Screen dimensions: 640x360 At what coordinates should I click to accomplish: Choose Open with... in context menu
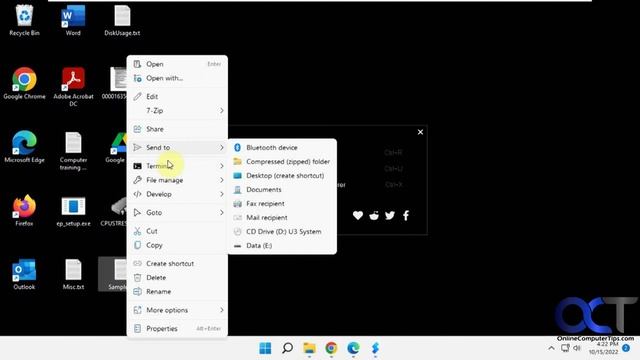(x=177, y=78)
